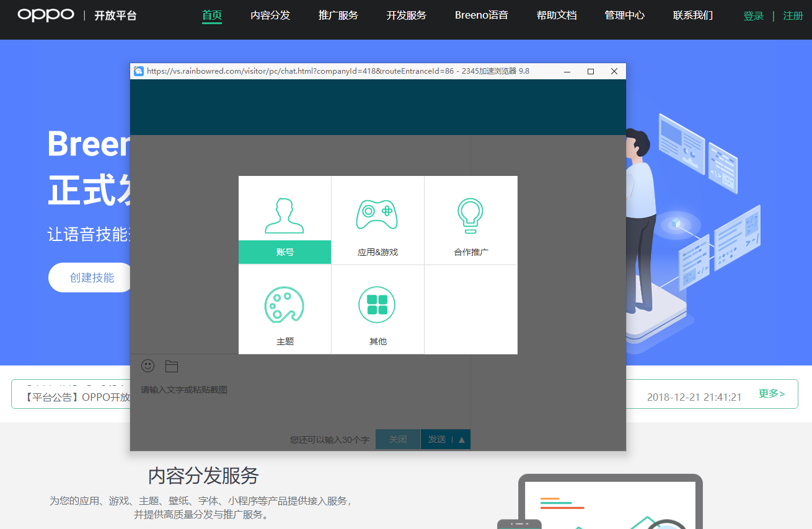Click the 更多> announcements link

coord(772,393)
